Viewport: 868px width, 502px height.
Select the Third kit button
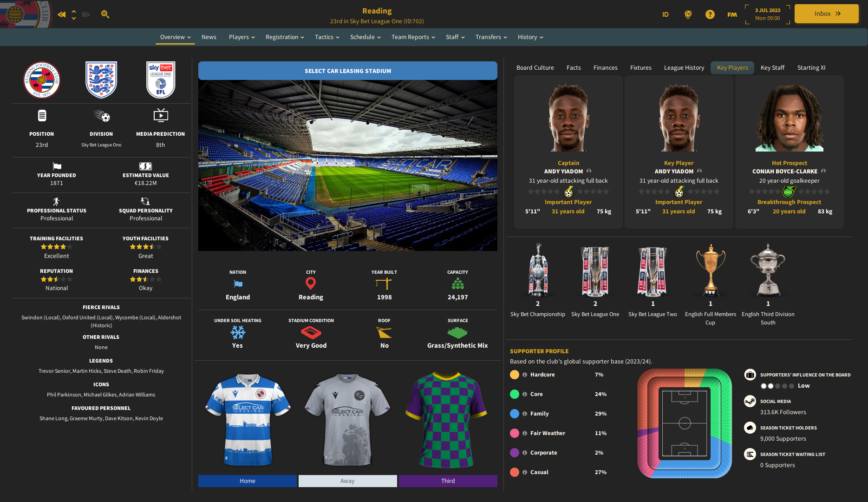(x=448, y=481)
